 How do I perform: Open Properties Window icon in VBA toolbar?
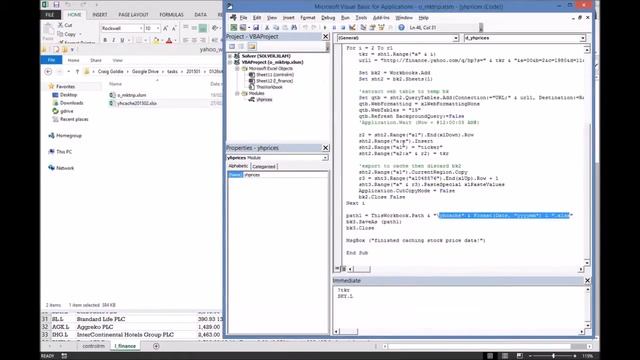click(372, 27)
